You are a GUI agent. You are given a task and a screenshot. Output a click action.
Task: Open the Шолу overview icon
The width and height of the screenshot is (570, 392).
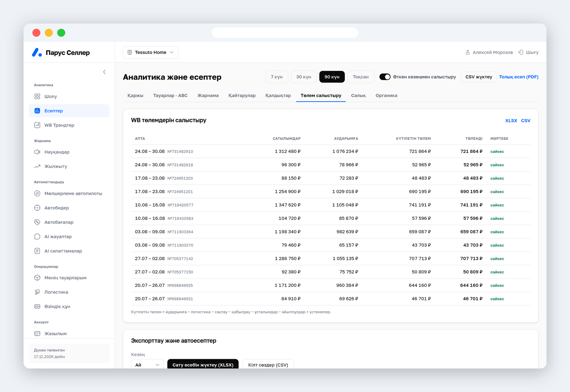pos(37,97)
